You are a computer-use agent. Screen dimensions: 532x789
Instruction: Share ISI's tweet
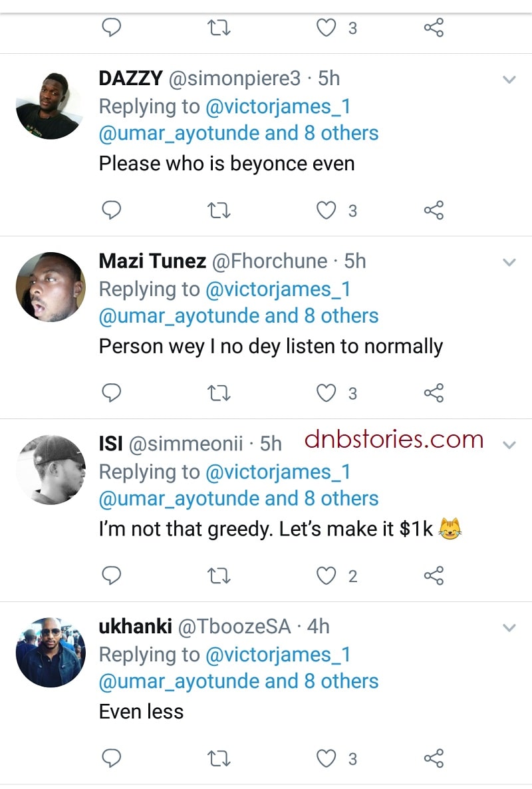(x=434, y=575)
